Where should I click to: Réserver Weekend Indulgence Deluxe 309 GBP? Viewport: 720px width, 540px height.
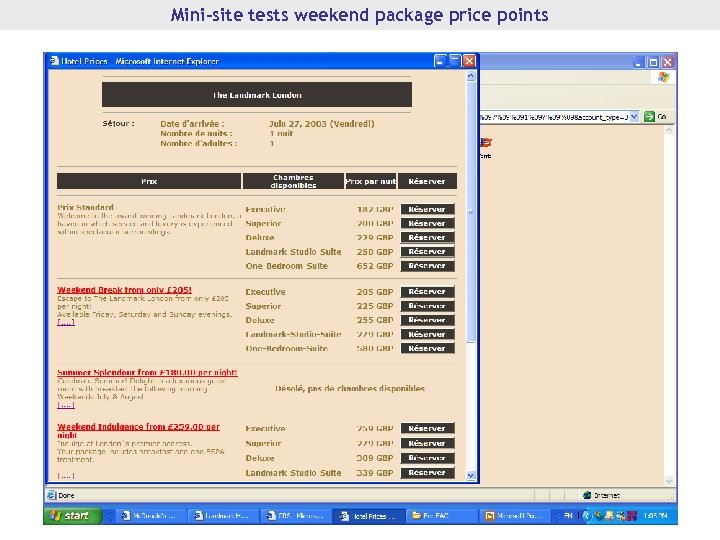click(x=428, y=458)
